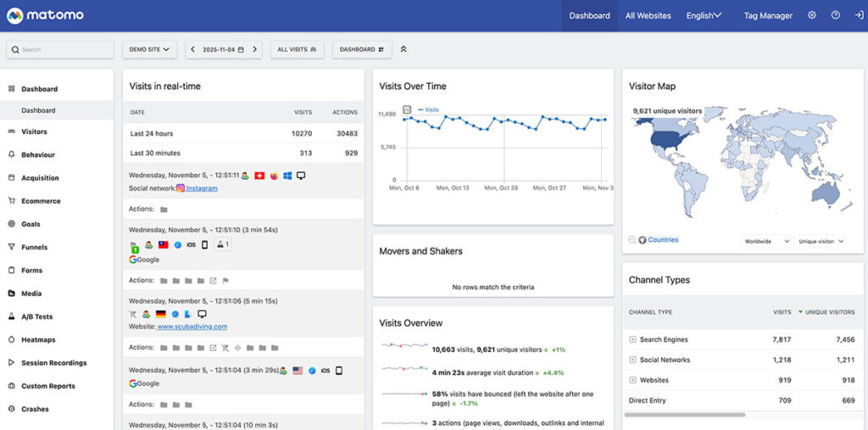Click the average visit duration sparkline
The width and height of the screenshot is (868, 430).
coord(404,368)
